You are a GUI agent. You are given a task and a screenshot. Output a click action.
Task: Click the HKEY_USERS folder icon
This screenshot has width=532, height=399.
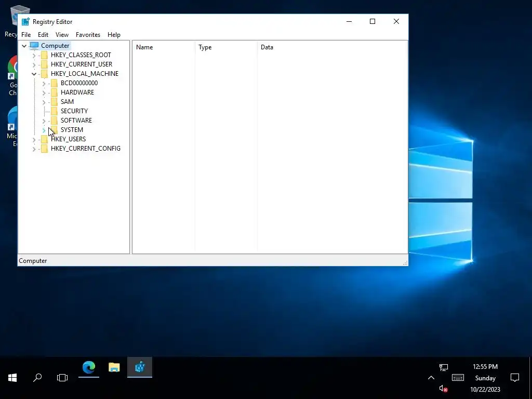click(44, 139)
